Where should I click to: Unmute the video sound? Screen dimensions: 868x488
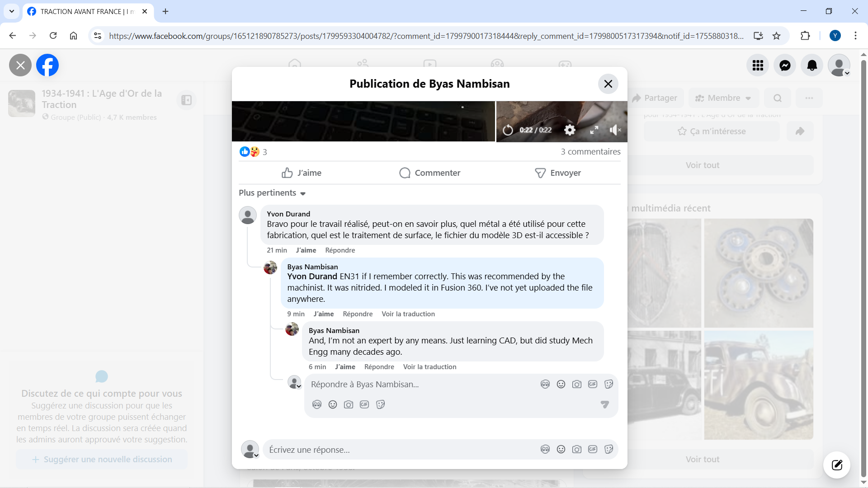[615, 130]
